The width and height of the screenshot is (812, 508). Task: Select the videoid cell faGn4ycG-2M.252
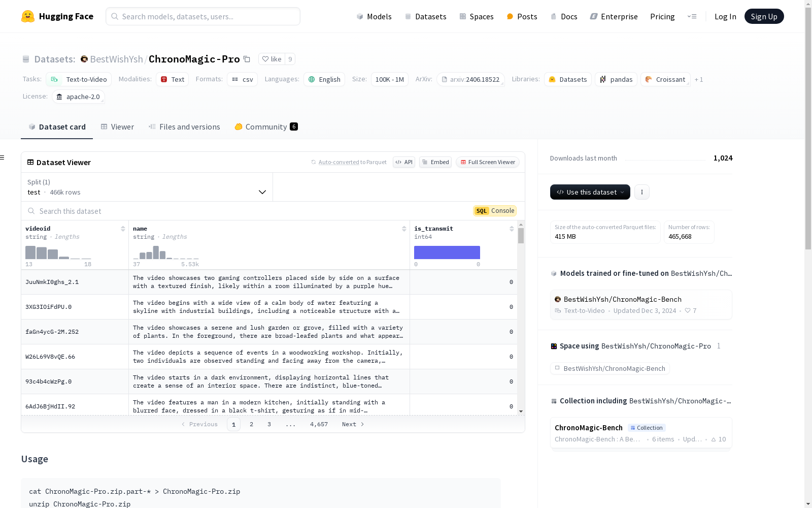pos(75,332)
